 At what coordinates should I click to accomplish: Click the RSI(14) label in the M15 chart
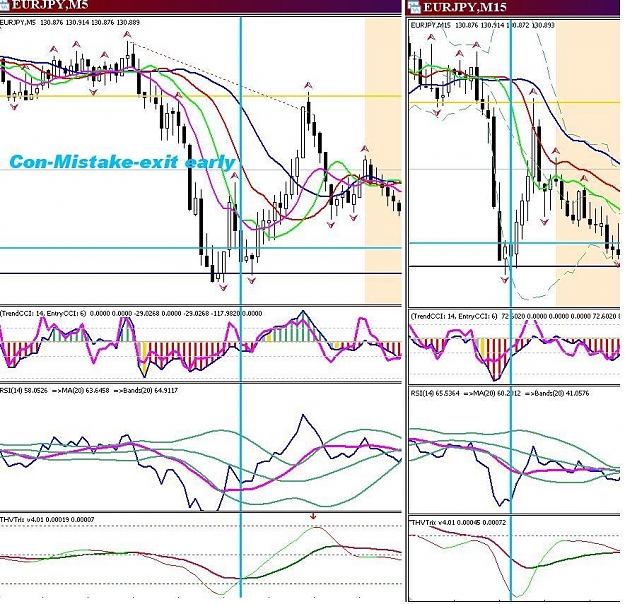pyautogui.click(x=500, y=393)
